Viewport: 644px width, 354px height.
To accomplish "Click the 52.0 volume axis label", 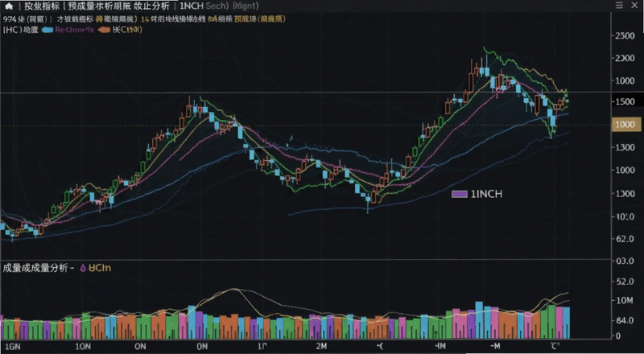I will coord(625,282).
